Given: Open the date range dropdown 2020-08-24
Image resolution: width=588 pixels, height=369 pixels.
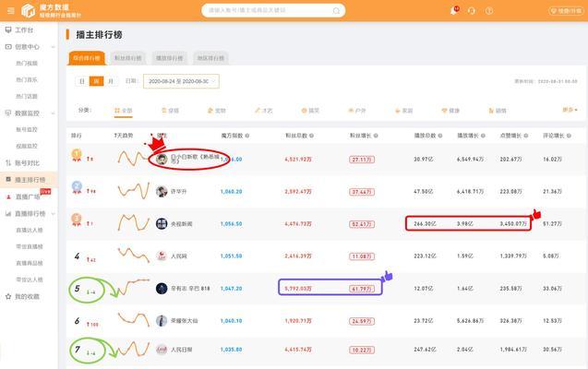Looking at the screenshot, I should click(x=181, y=81).
